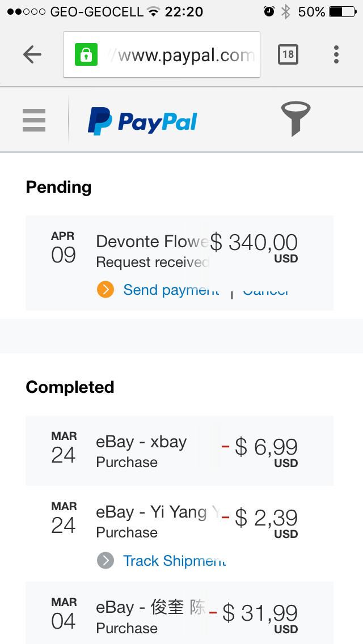Tap the green secure lock icon
This screenshot has width=363, height=644.
point(86,54)
